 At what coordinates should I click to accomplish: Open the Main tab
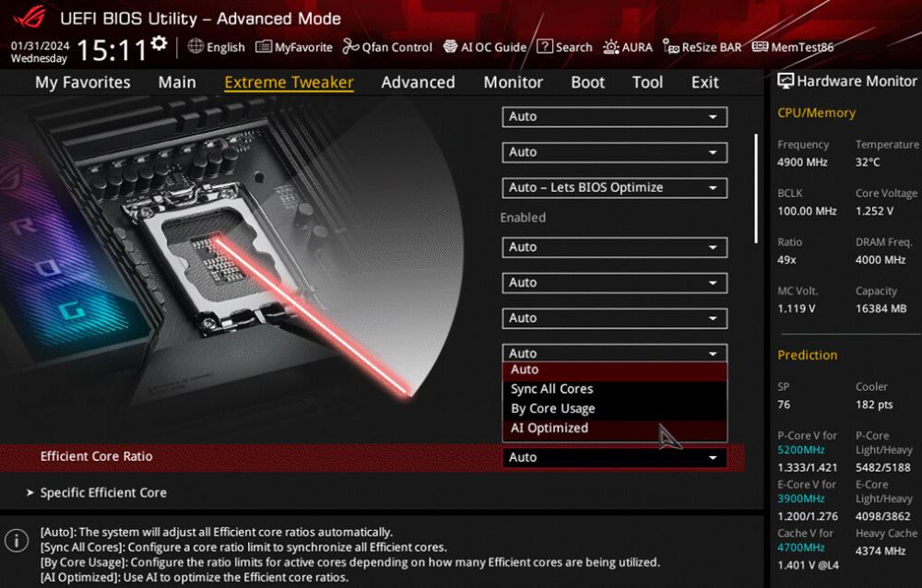pyautogui.click(x=177, y=82)
